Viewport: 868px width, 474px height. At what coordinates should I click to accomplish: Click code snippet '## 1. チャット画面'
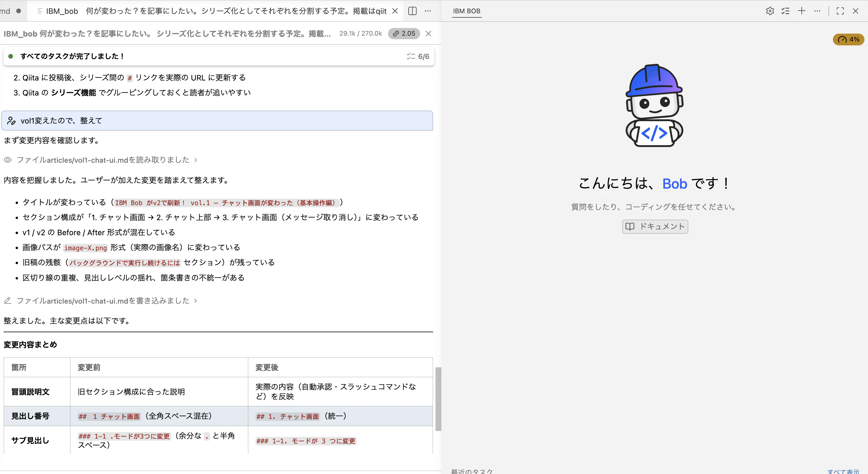(x=287, y=417)
